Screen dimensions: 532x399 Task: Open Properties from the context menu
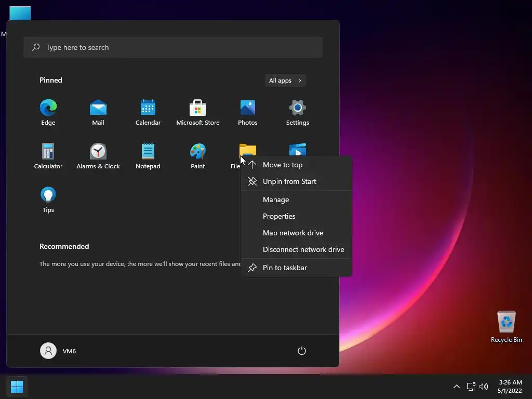point(296,216)
